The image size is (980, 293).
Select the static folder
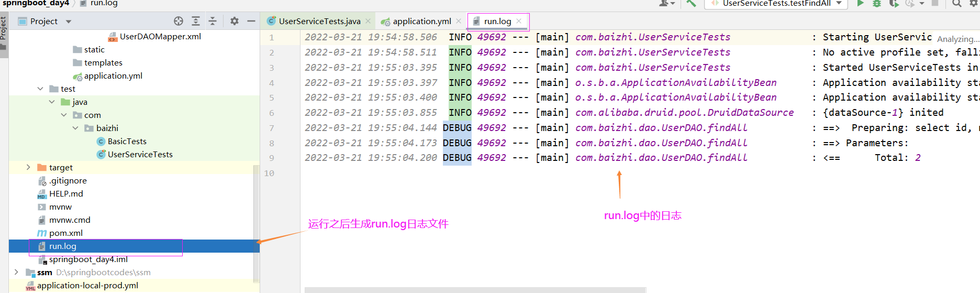point(88,49)
